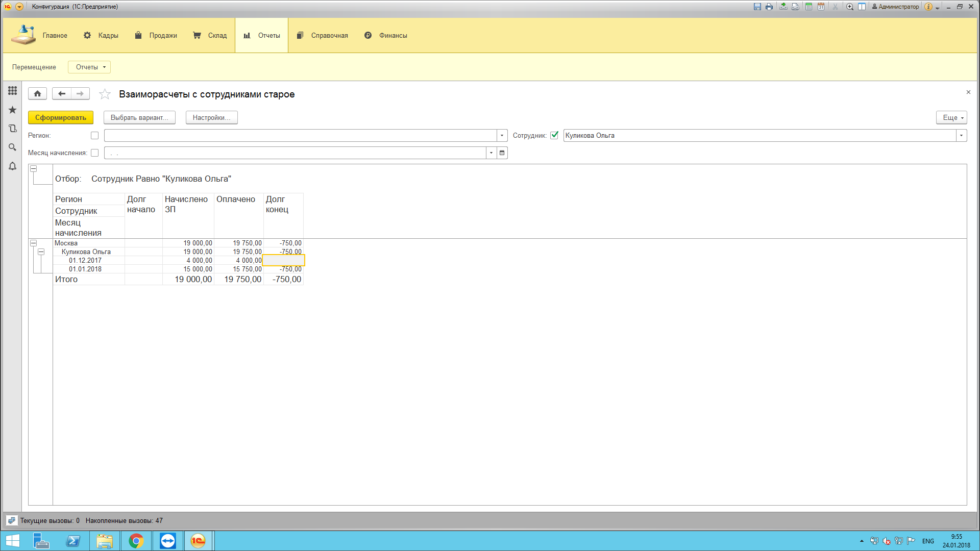980x551 pixels.
Task: Open the Сотрудник dropdown list
Action: 962,136
